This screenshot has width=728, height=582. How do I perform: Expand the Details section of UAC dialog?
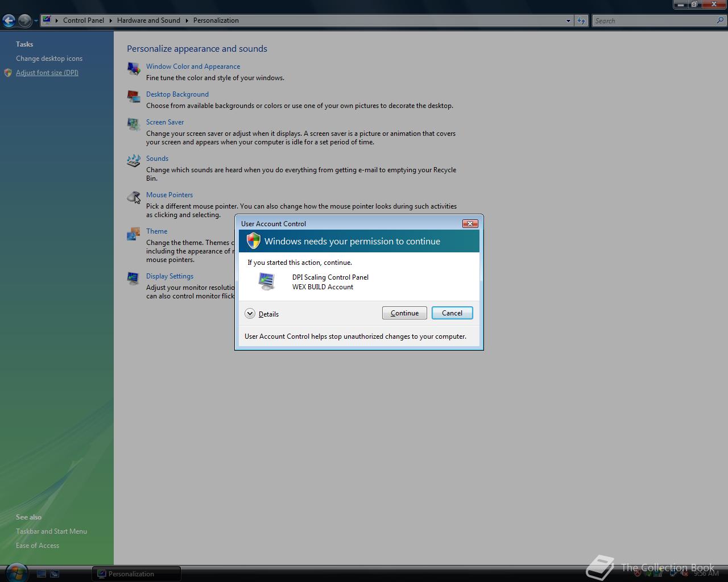coord(250,314)
